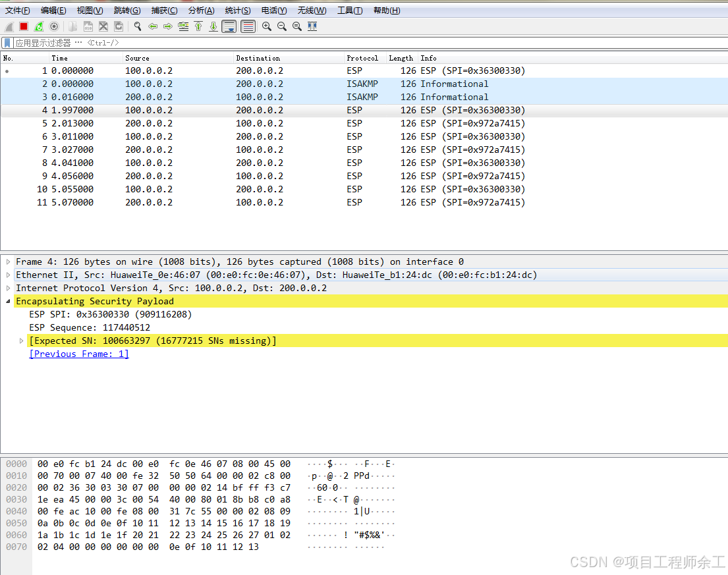Click hex dump offset row 0070
The width and height of the screenshot is (728, 575).
[16, 547]
